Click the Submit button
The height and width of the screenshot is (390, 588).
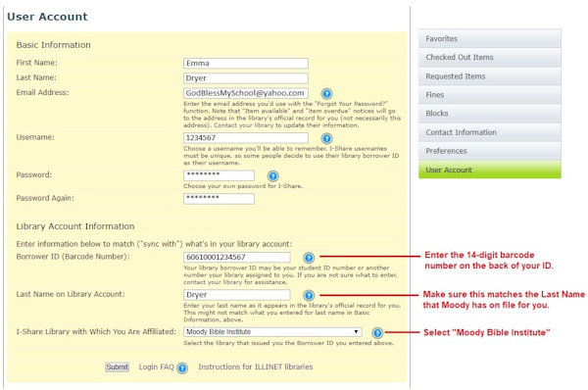tap(117, 367)
